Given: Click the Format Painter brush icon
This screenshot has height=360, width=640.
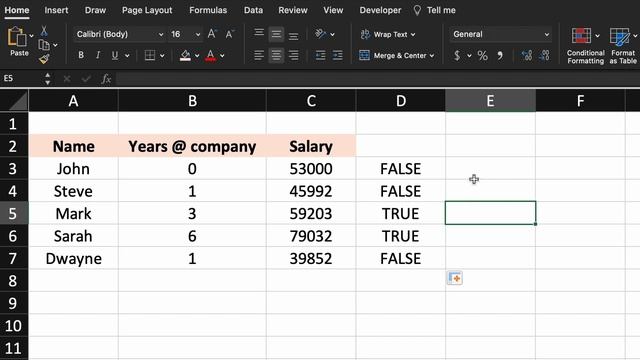Looking at the screenshot, I should point(44,59).
